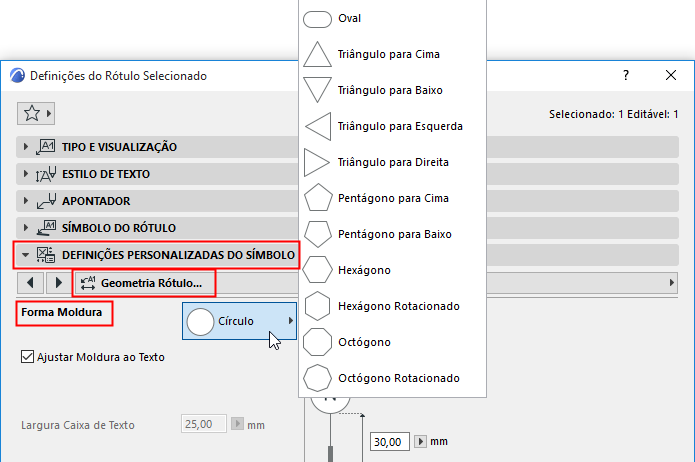This screenshot has width=695, height=462.
Task: Go to previous settings page arrow
Action: (30, 283)
